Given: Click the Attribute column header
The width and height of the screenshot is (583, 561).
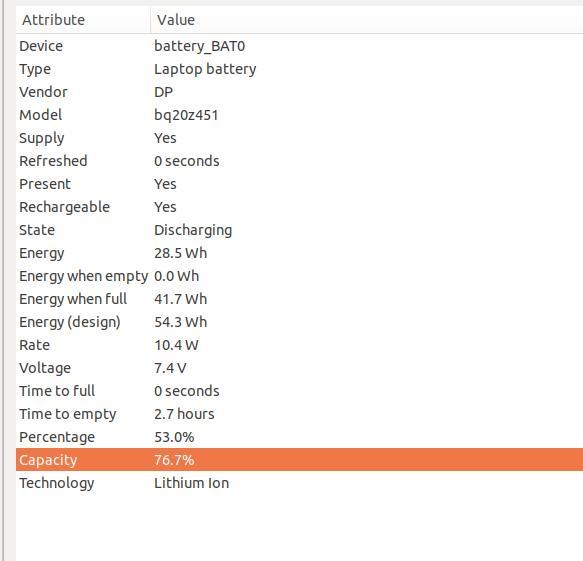Looking at the screenshot, I should coord(83,20).
